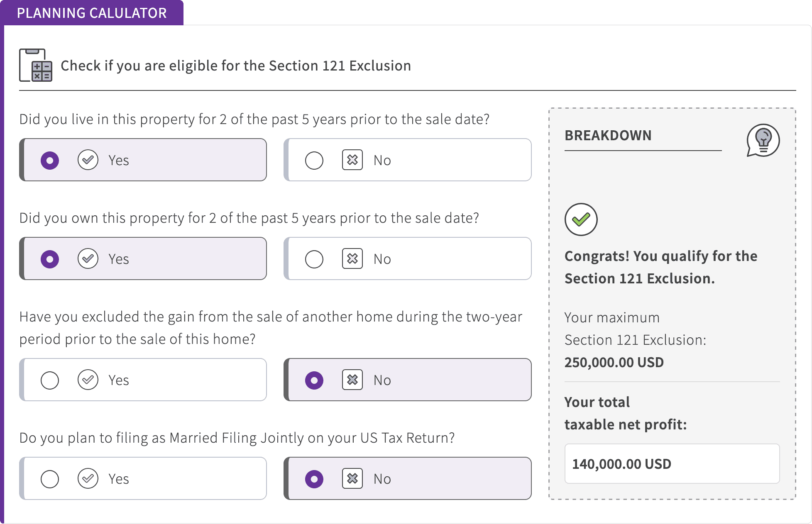The image size is (812, 524).
Task: Click the X icon in the owned-property No option
Action: point(352,259)
